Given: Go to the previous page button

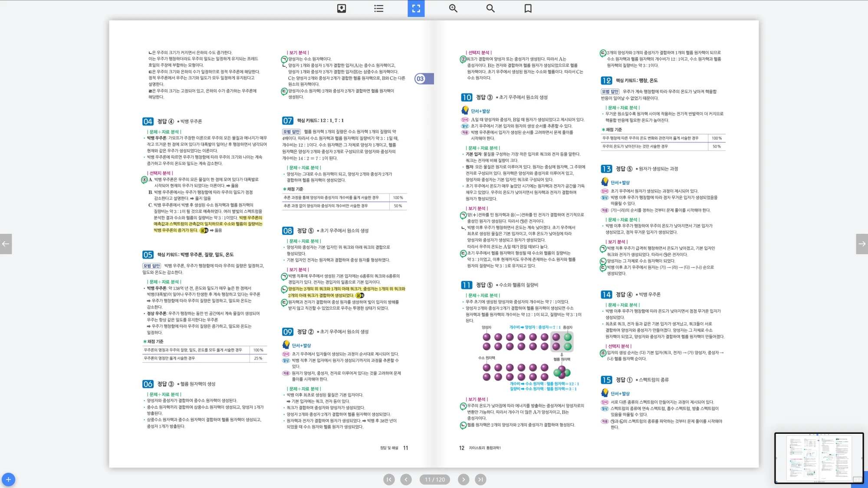Looking at the screenshot, I should (x=406, y=479).
